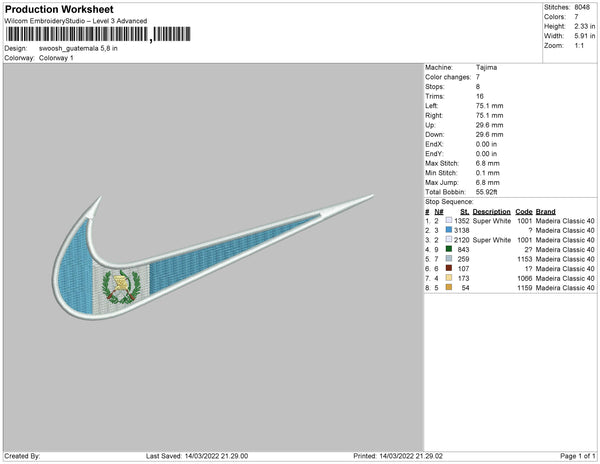Click the Trims value "16"

(479, 96)
